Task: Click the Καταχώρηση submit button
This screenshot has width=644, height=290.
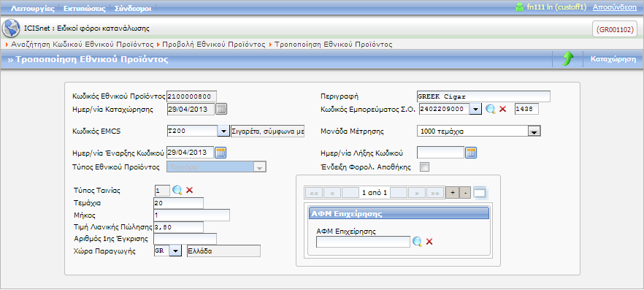Action: (x=613, y=59)
